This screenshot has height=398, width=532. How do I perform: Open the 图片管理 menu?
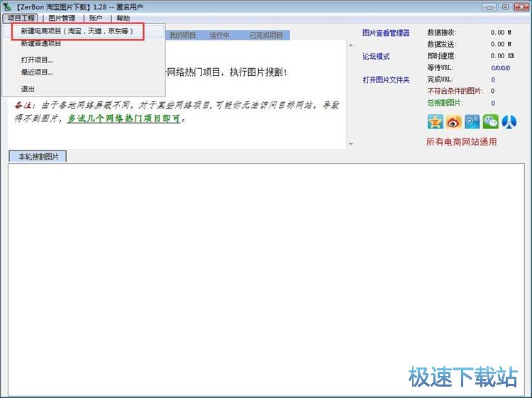point(62,18)
